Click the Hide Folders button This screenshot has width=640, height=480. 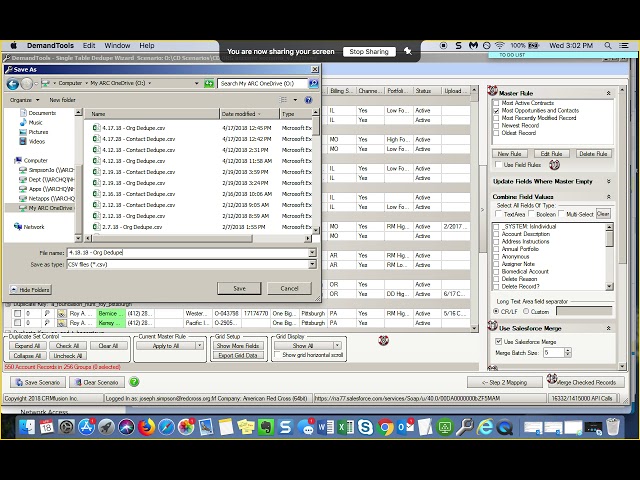(30, 289)
